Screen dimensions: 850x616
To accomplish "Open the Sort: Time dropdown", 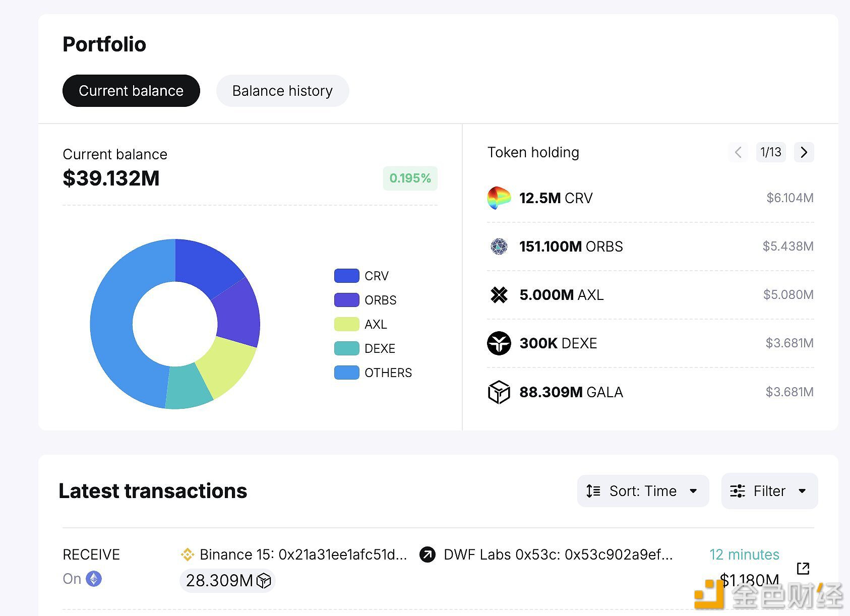I will tap(643, 491).
